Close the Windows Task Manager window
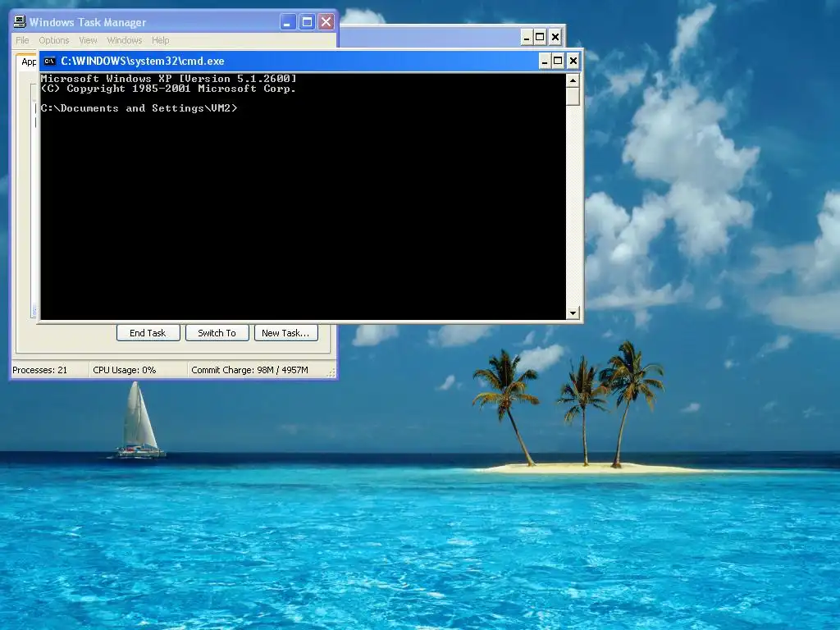 click(326, 22)
